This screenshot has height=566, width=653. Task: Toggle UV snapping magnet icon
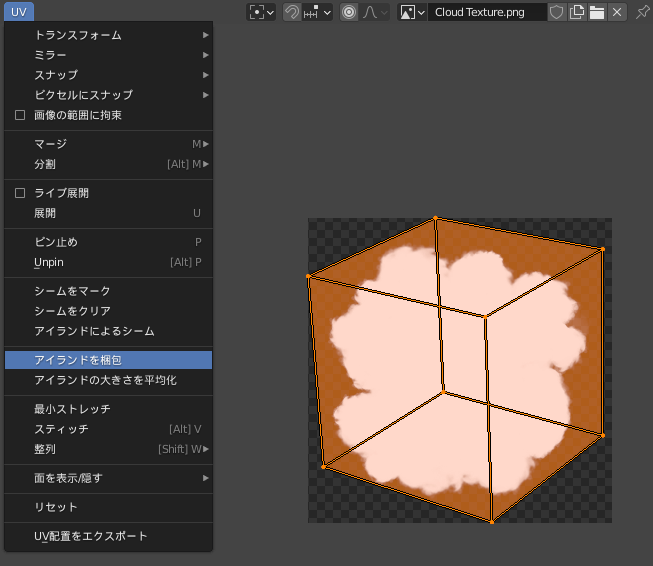click(292, 12)
